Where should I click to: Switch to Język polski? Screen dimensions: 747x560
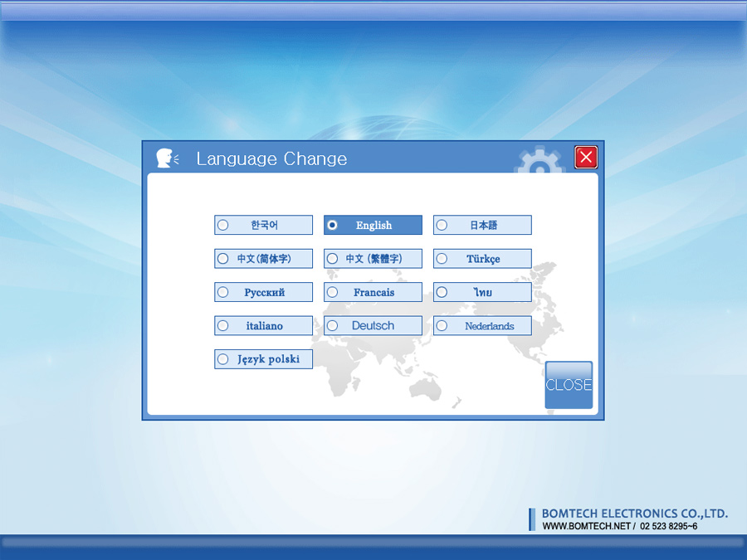coord(263,359)
